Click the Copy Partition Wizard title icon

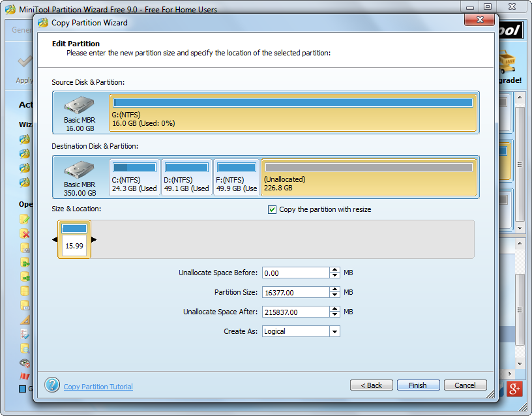43,23
